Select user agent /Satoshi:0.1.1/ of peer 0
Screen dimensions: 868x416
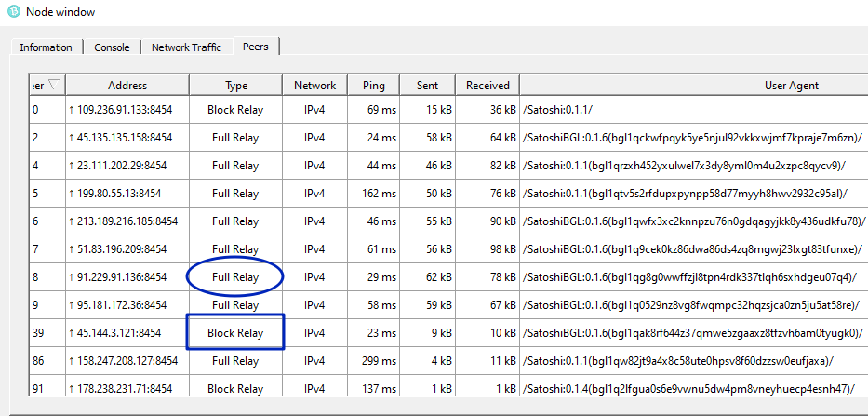pyautogui.click(x=557, y=110)
